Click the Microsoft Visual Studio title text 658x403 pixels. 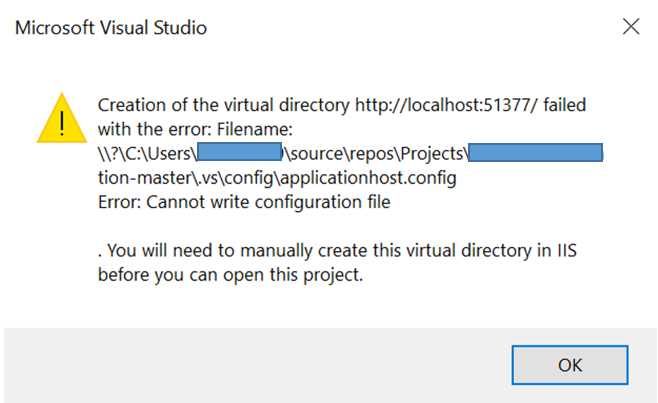click(111, 28)
